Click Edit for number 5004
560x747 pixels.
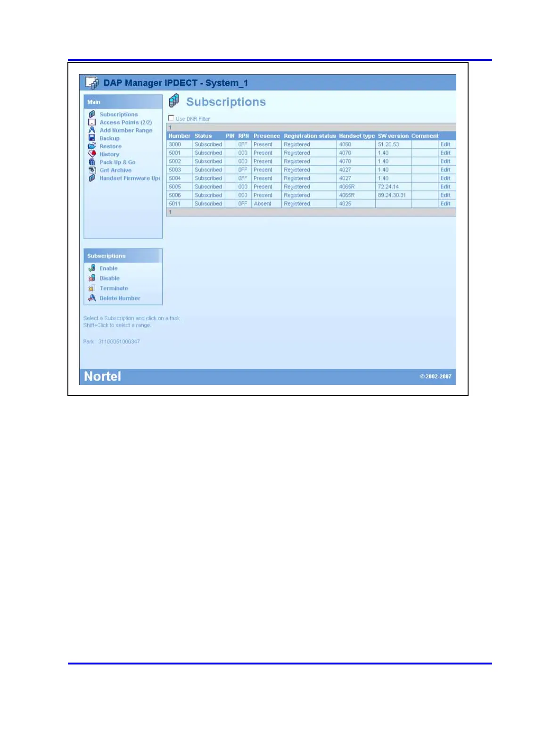tap(445, 178)
